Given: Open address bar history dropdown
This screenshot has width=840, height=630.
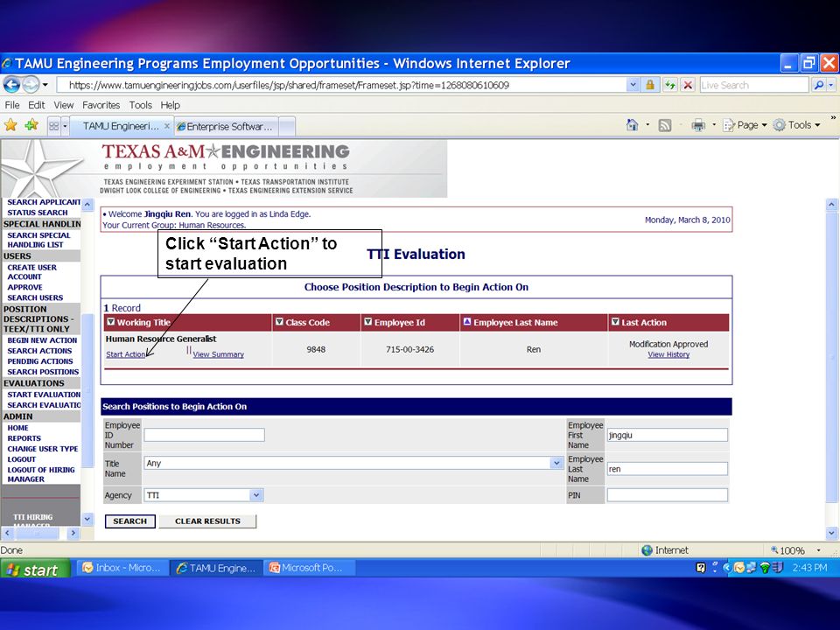Looking at the screenshot, I should pyautogui.click(x=633, y=85).
